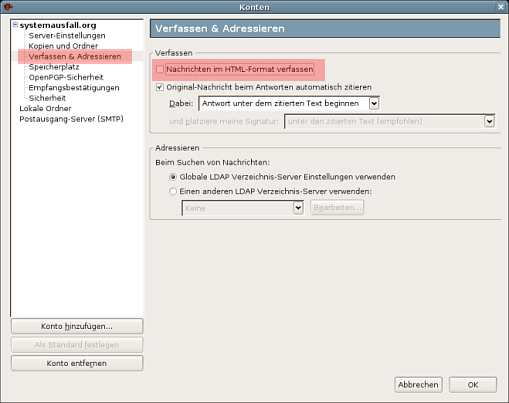Enable Nachrichten im HTML-Format verfassen checkbox

click(160, 69)
